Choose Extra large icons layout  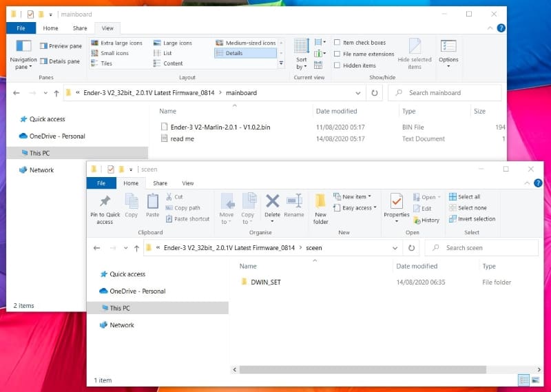[x=116, y=43]
